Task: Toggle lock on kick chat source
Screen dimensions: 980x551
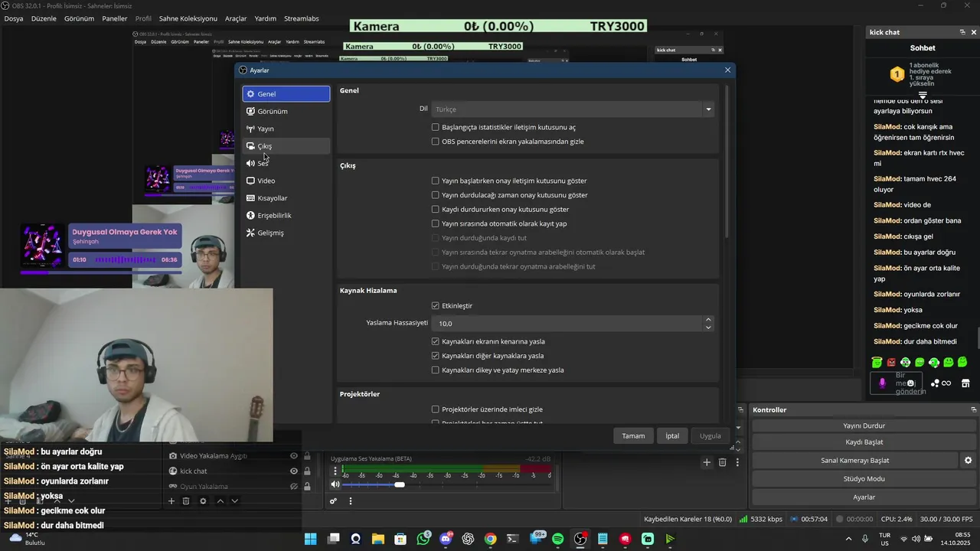Action: coord(307,471)
